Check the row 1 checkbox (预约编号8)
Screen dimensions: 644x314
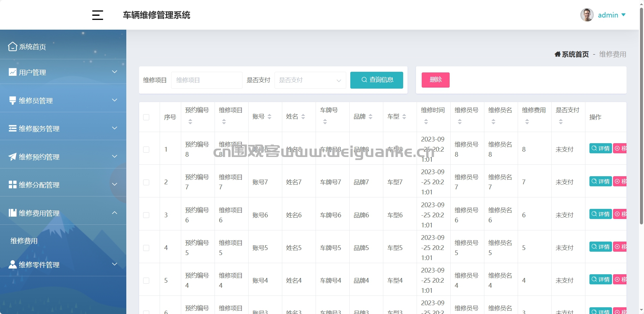[146, 149]
